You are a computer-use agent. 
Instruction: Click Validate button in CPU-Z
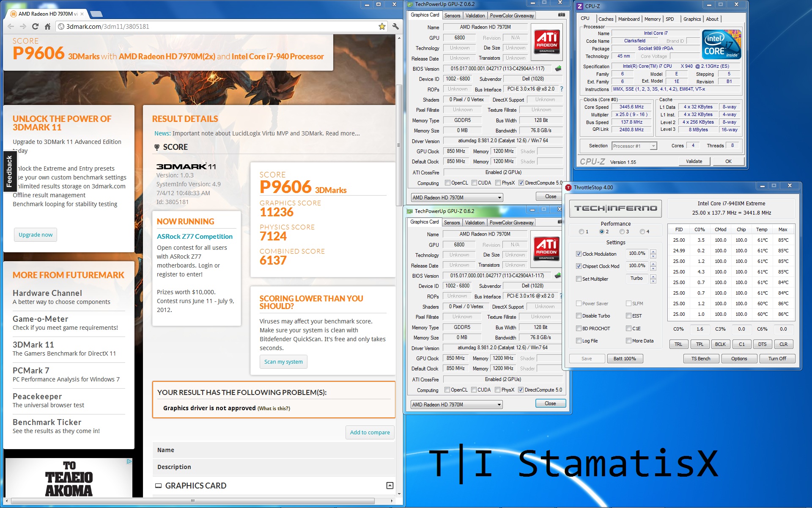click(x=694, y=161)
